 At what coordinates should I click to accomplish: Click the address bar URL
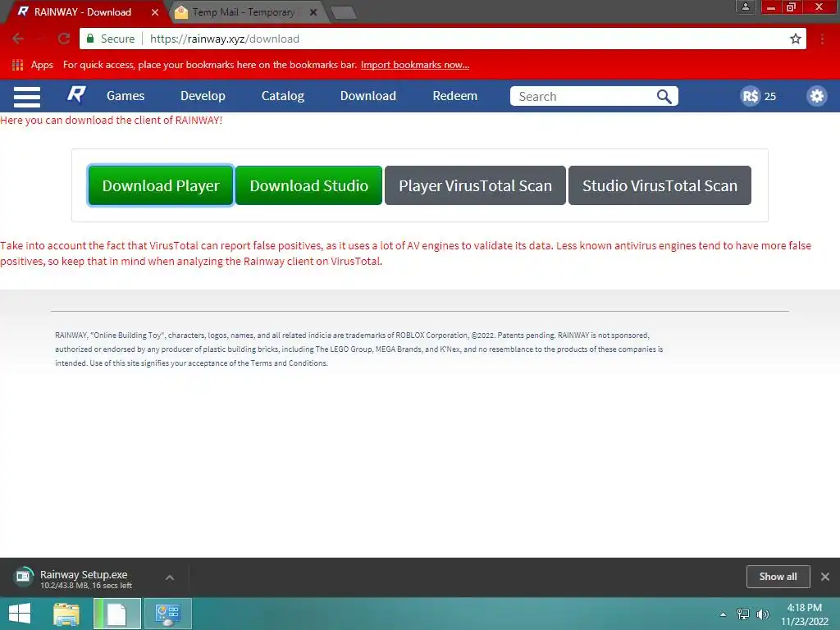(225, 39)
